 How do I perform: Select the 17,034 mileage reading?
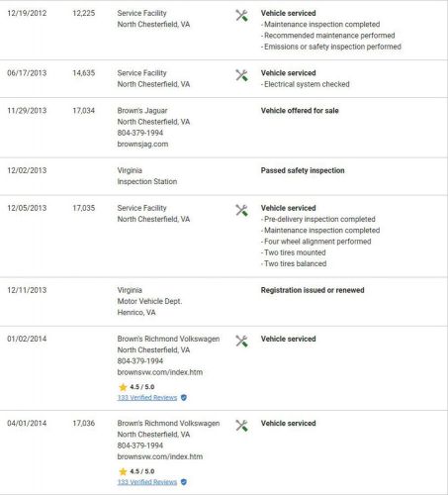(x=84, y=111)
